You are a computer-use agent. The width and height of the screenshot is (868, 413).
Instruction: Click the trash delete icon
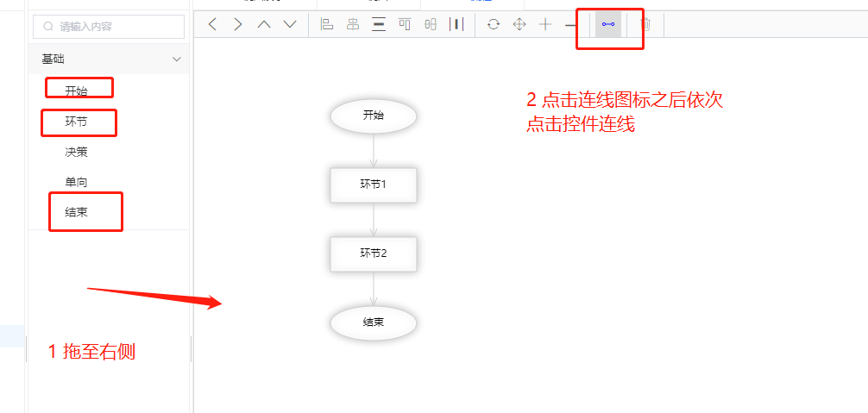[x=645, y=24]
